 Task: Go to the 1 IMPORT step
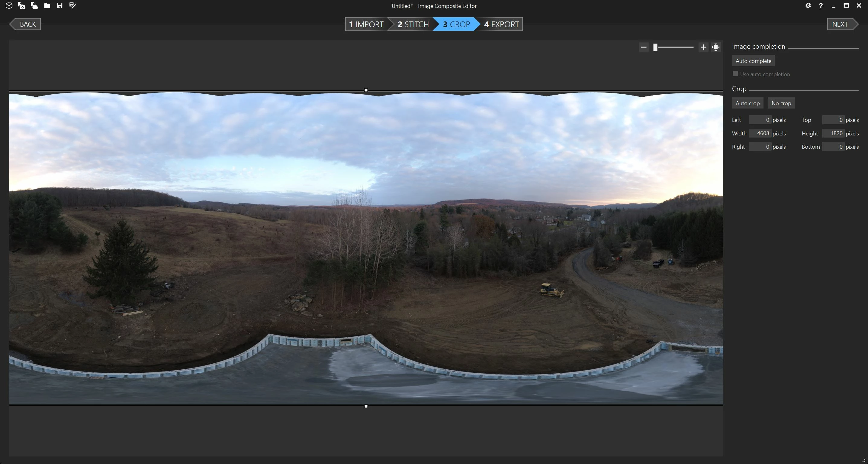tap(366, 24)
